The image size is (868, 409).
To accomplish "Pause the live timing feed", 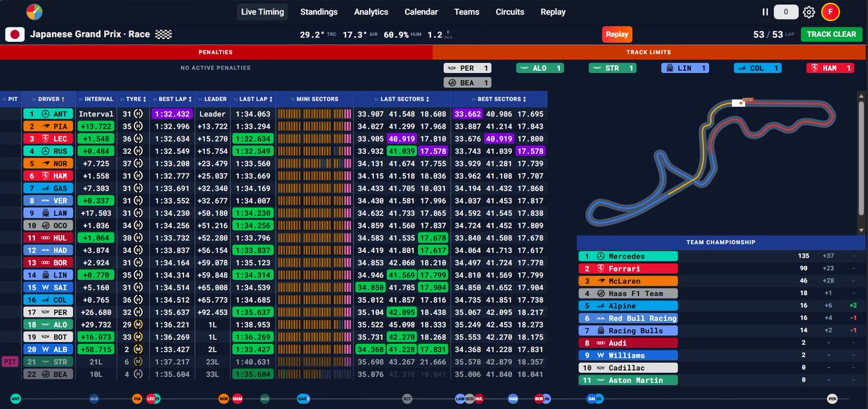I will pos(765,12).
